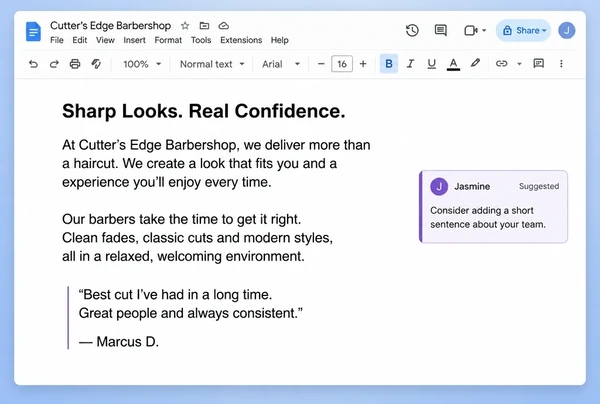Viewport: 600px width, 404px height.
Task: Open the toolbar more options menu
Action: coord(561,64)
